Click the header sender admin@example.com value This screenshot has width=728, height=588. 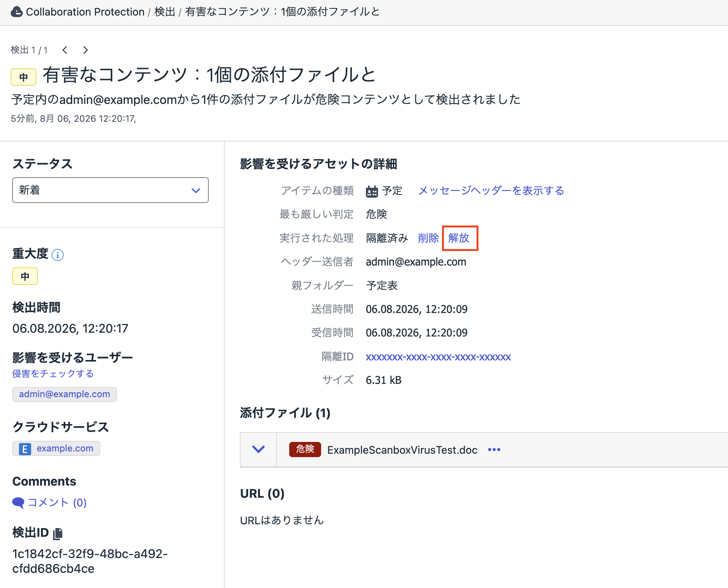[416, 262]
